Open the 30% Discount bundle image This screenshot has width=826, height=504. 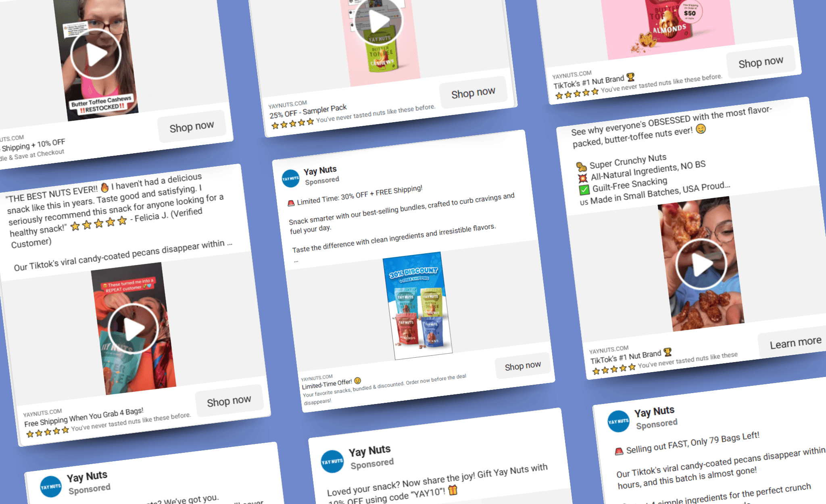click(417, 306)
